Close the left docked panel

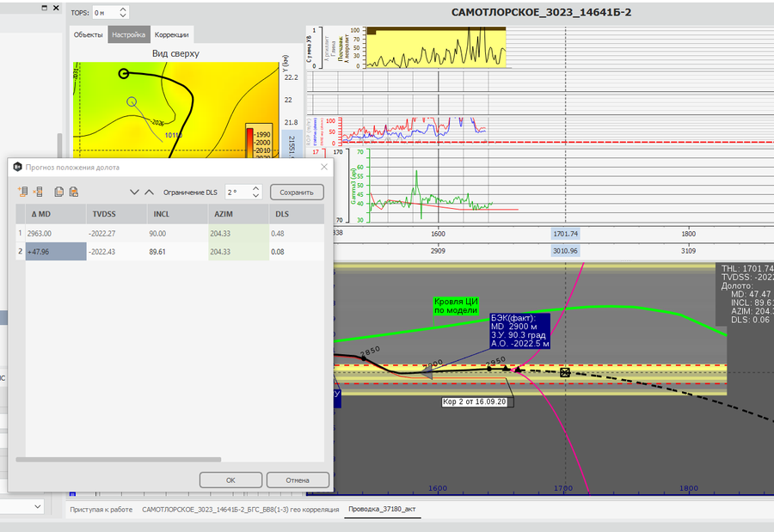(56, 8)
